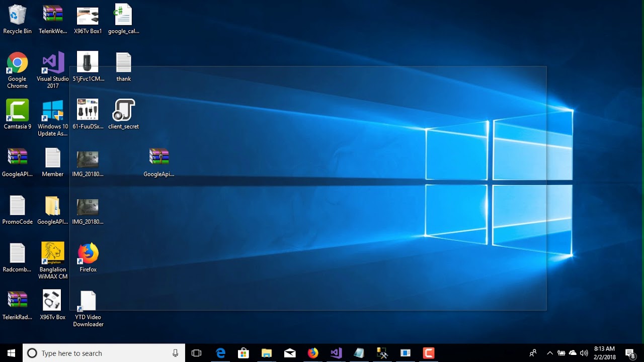Open File Explorer from the taskbar

coord(267,353)
